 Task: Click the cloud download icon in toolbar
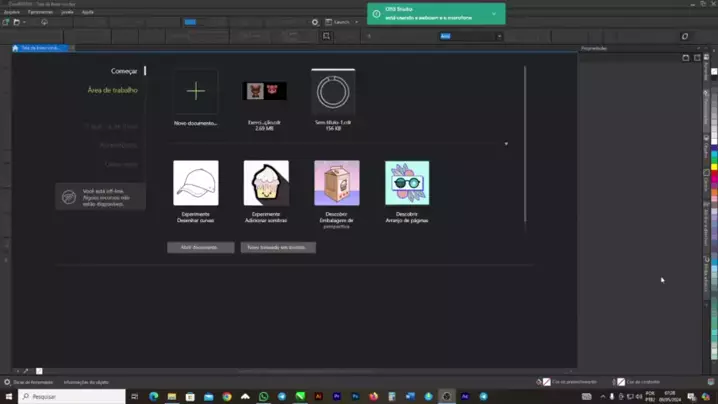pos(44,22)
